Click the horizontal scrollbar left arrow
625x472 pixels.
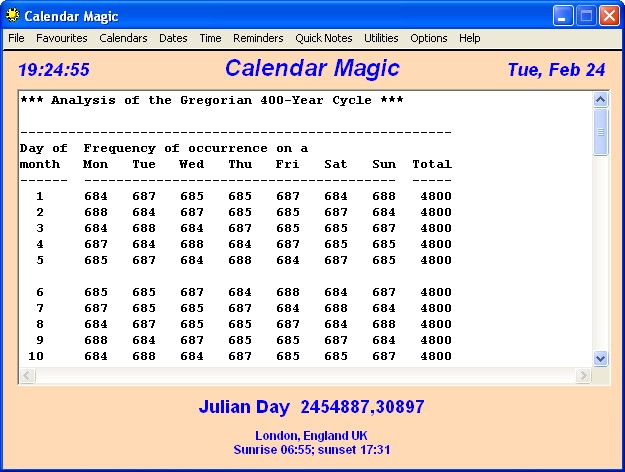pyautogui.click(x=28, y=375)
